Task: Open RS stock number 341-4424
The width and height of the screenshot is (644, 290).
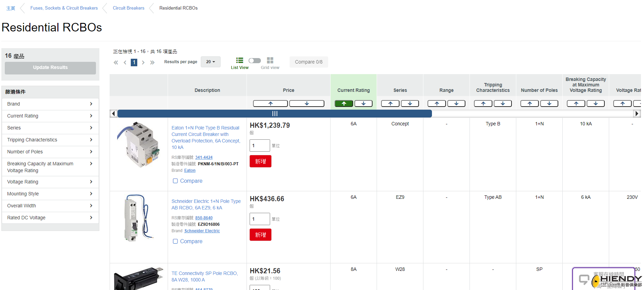Action: [204, 157]
